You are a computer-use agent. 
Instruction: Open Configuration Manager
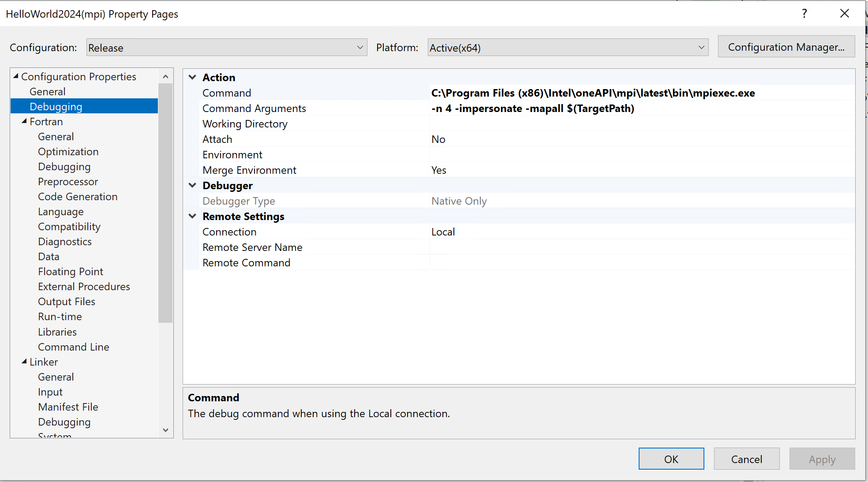(x=786, y=47)
